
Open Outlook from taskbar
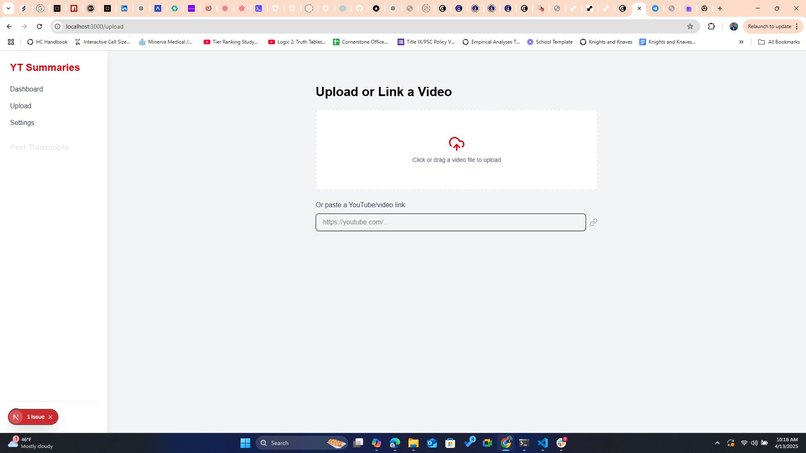click(432, 443)
